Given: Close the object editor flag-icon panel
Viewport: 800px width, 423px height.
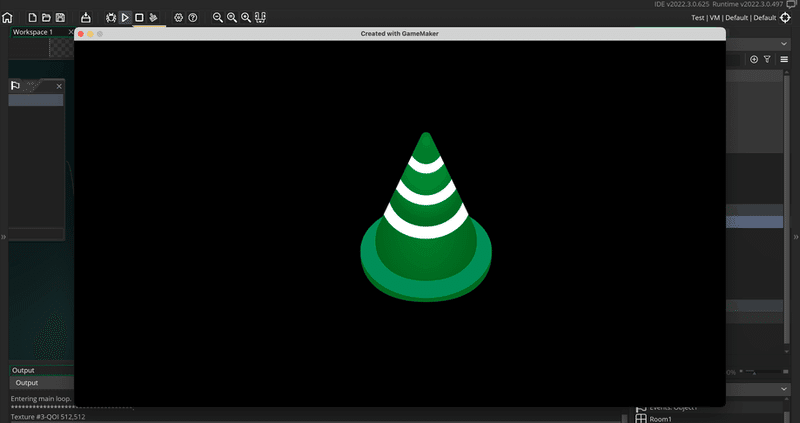Looking at the screenshot, I should click(x=59, y=86).
